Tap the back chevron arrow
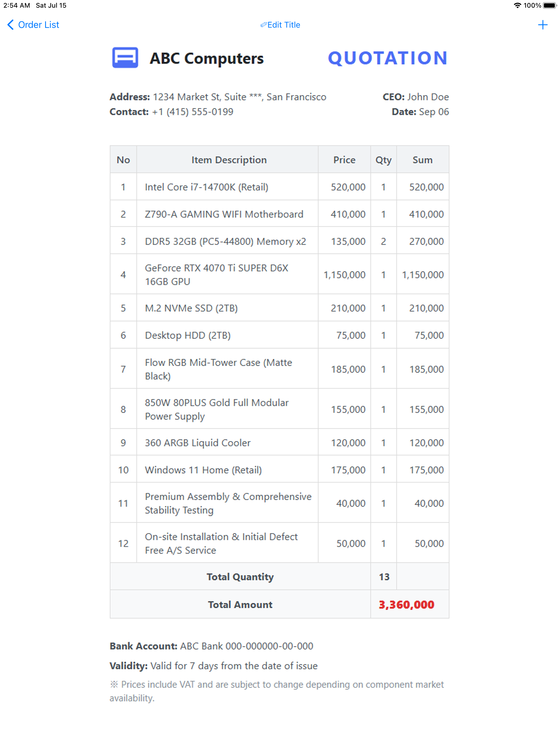 coord(10,25)
